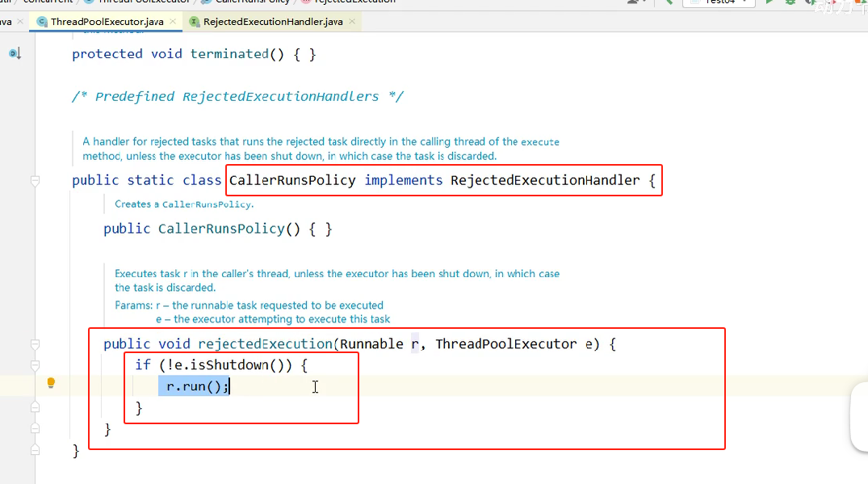Click the 'Creates a CallerRunsPolicy.' doc comment
The width and height of the screenshot is (868, 484).
184,204
